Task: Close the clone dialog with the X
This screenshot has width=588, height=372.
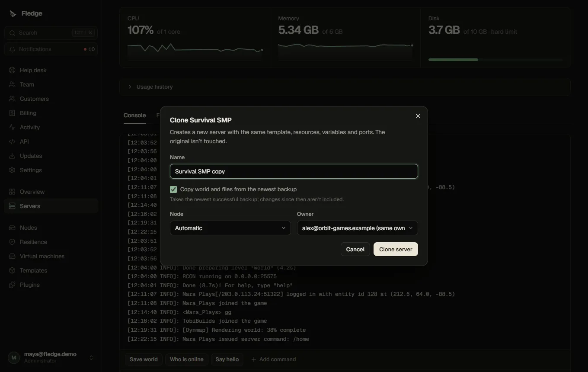Action: pos(418,116)
